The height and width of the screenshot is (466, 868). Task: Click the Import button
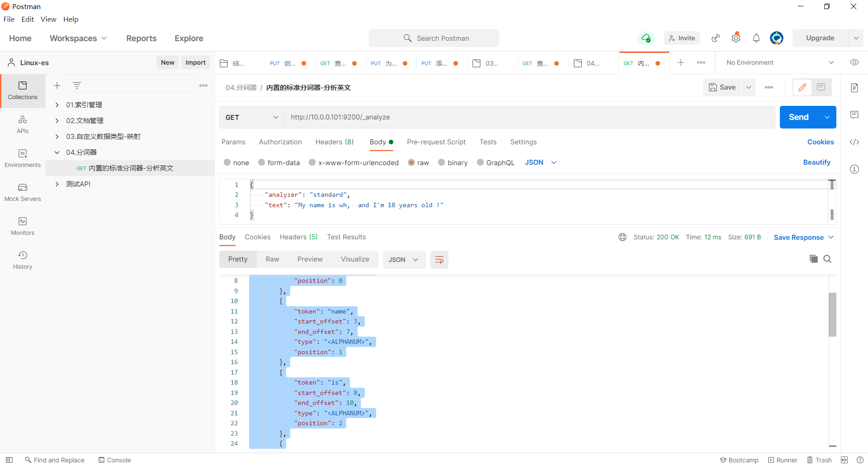(x=195, y=62)
